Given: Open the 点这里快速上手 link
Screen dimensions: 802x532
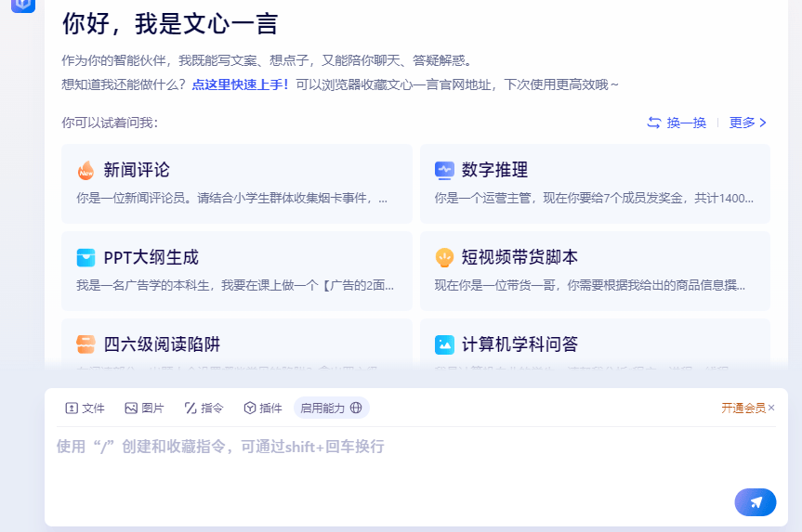Looking at the screenshot, I should click(x=241, y=84).
